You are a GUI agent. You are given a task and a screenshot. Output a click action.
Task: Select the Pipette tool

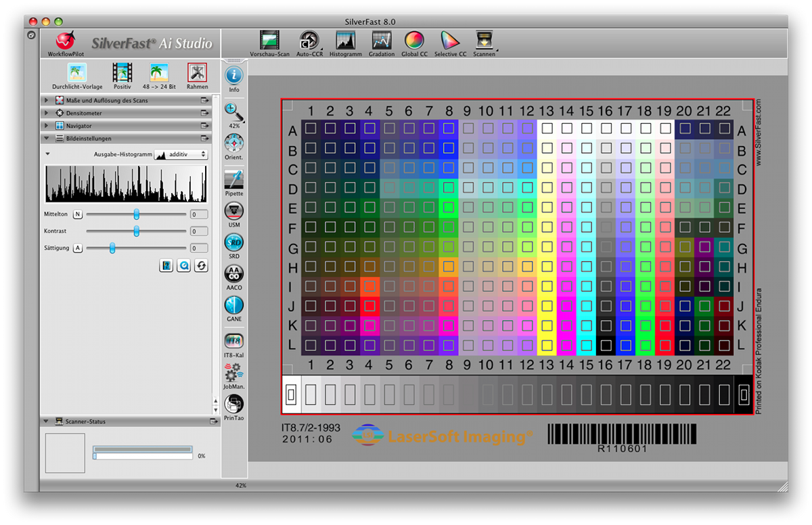(x=234, y=181)
